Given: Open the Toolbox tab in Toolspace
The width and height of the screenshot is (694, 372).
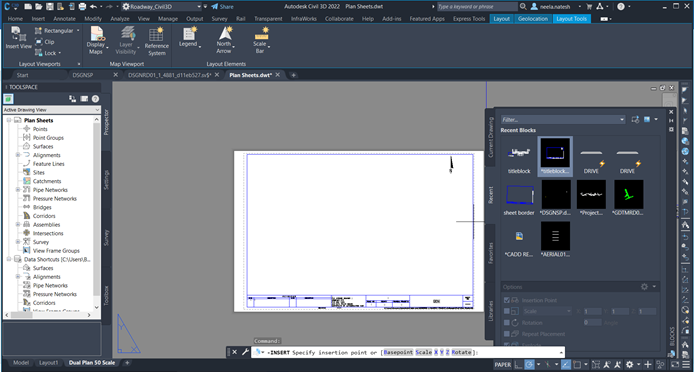Looking at the screenshot, I should 106,295.
